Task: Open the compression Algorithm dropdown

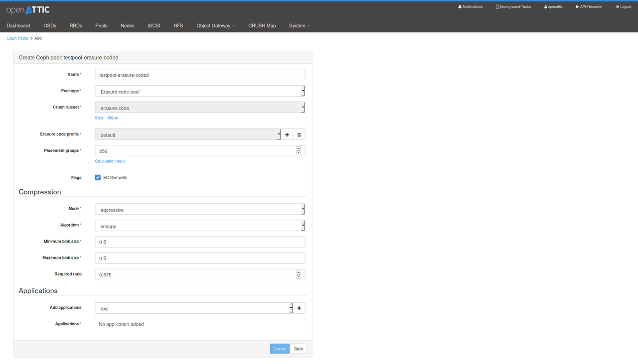Action: tap(200, 226)
